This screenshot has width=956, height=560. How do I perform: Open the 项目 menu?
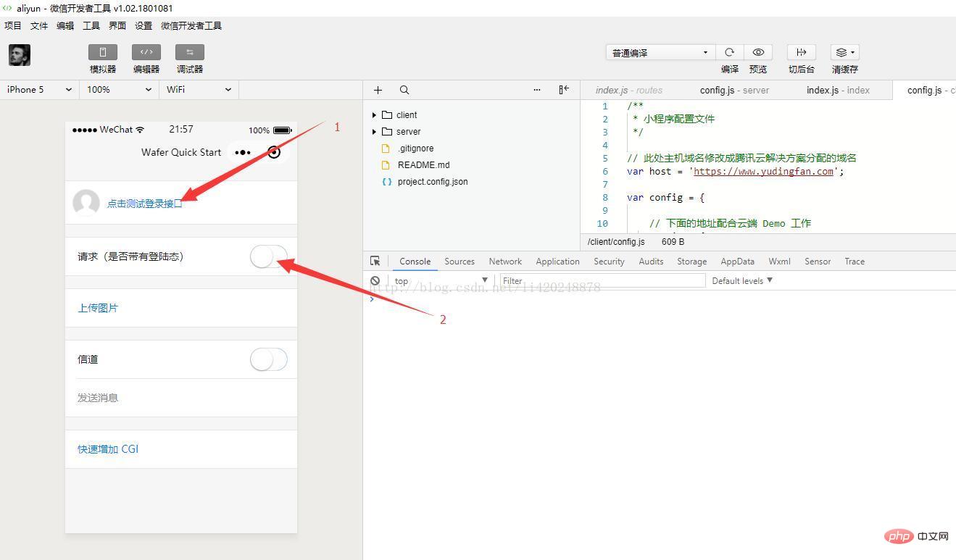[13, 26]
